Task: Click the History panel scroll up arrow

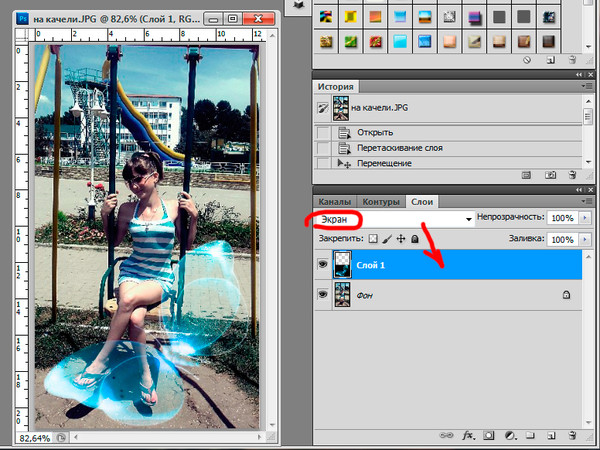Action: [x=589, y=101]
